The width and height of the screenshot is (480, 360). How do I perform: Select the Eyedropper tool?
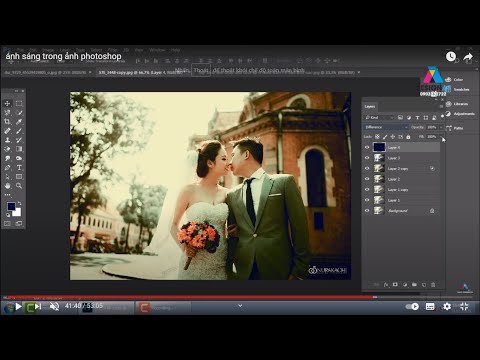click(x=19, y=122)
